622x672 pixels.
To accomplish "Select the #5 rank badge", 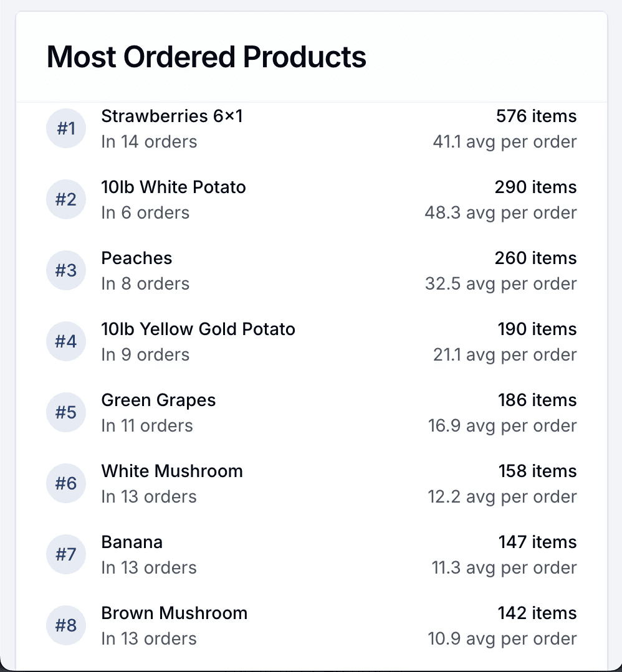I will (x=66, y=412).
